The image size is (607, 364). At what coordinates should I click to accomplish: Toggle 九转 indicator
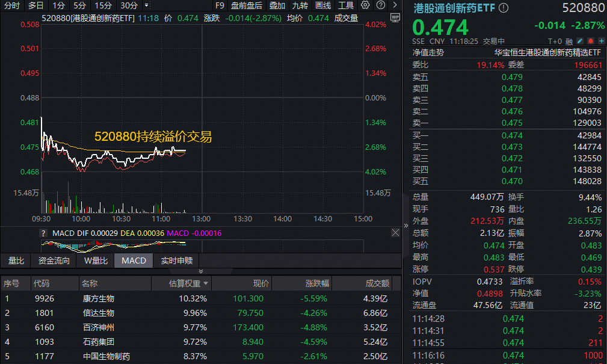pyautogui.click(x=300, y=5)
